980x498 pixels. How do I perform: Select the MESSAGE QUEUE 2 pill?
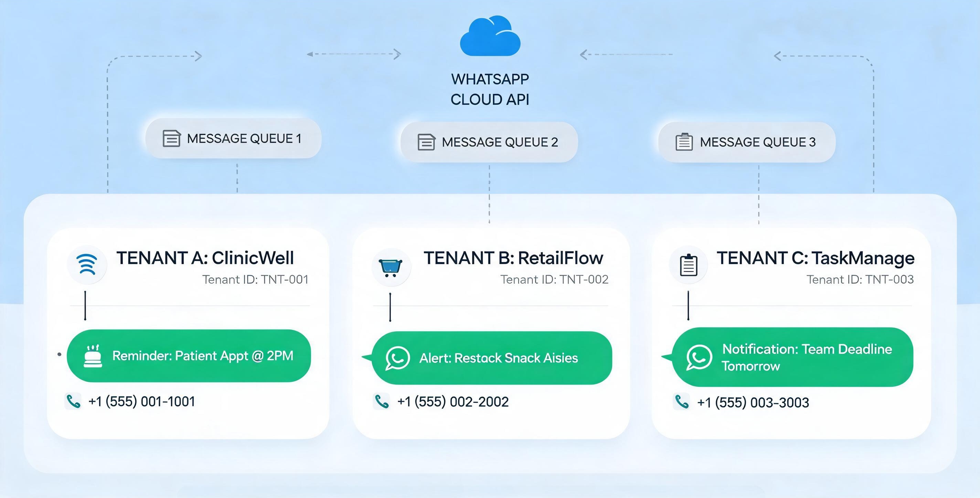point(489,142)
